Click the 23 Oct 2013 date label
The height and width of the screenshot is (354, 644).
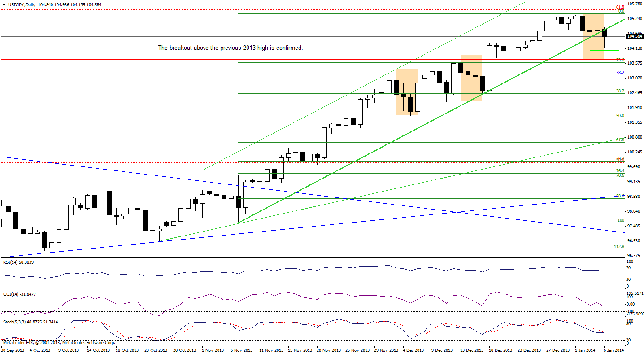[157, 350]
